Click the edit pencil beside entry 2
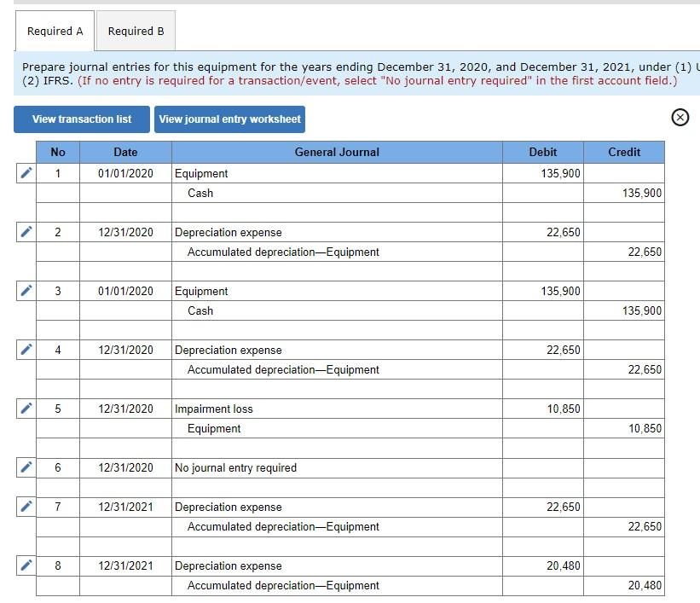Image resolution: width=700 pixels, height=603 pixels. pos(26,231)
